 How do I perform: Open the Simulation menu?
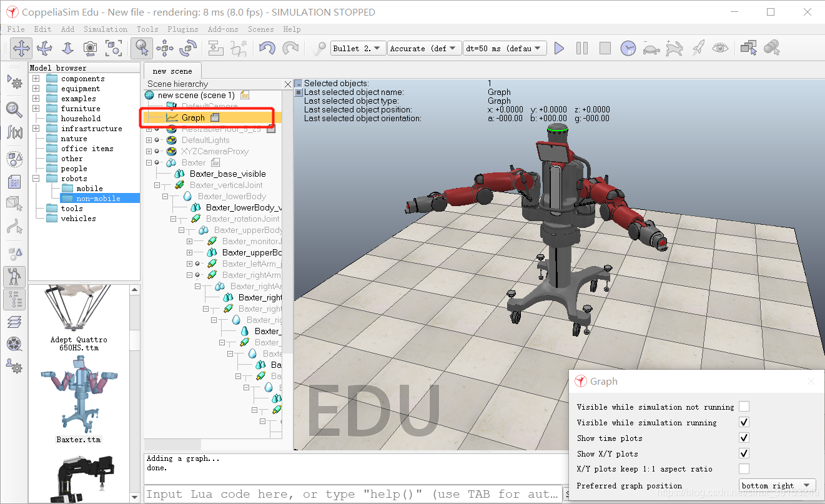106,29
